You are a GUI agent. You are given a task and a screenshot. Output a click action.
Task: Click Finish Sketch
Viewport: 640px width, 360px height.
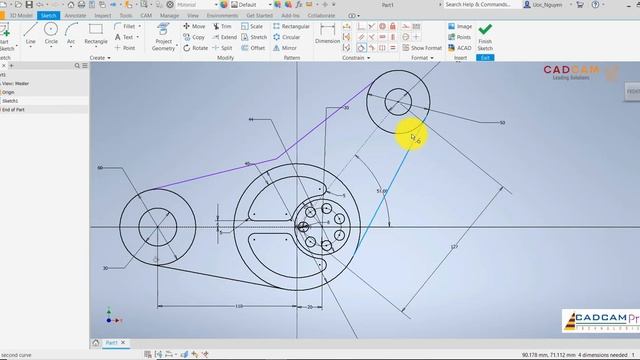pos(485,37)
